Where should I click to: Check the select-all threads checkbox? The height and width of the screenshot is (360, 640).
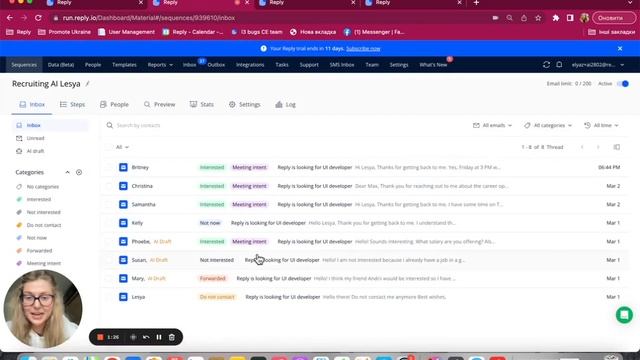(109, 147)
